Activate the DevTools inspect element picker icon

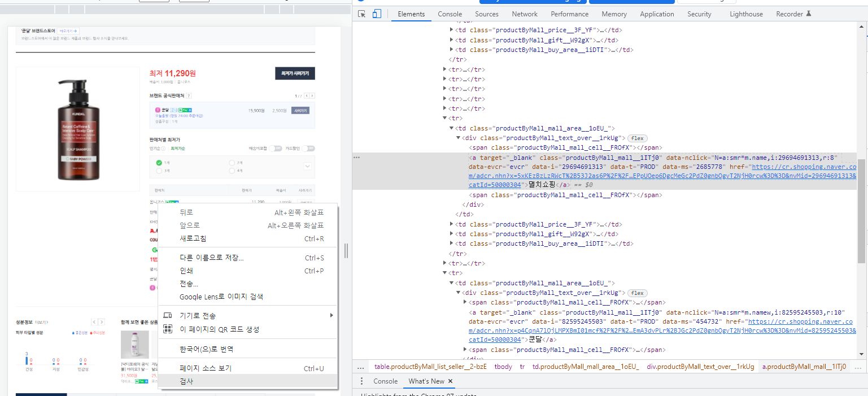[x=362, y=14]
